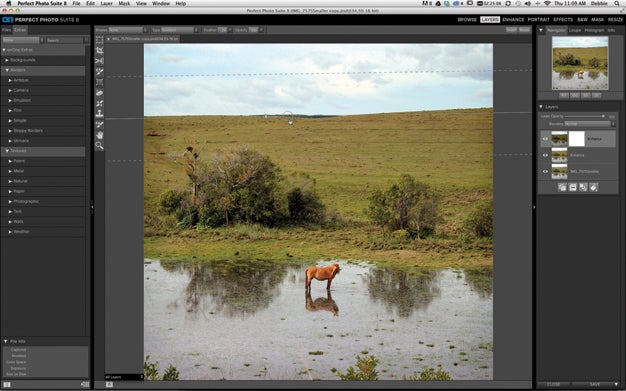
Task: Open the BROWSE module
Action: click(467, 20)
